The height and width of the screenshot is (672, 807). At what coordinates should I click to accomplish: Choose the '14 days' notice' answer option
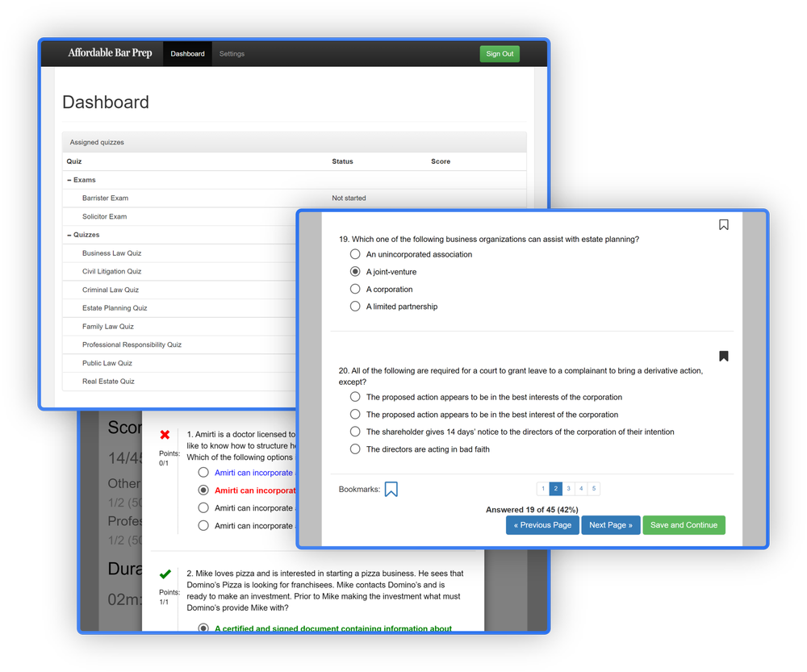pos(355,431)
